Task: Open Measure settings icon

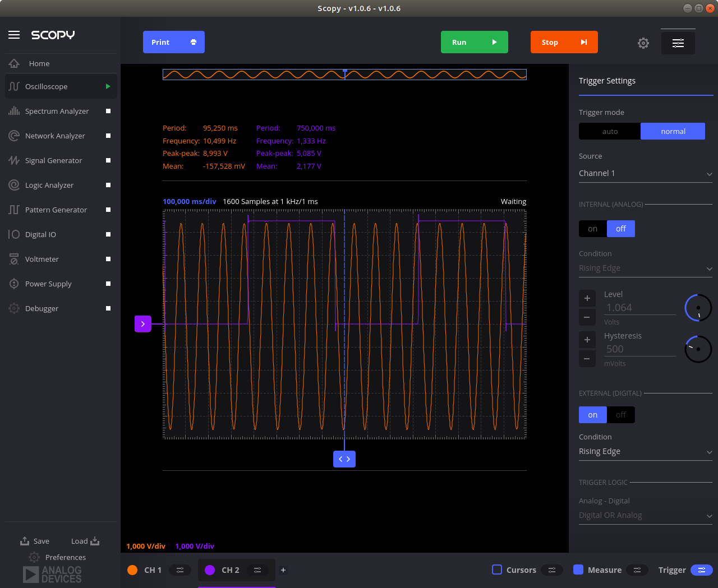Action: tap(637, 570)
